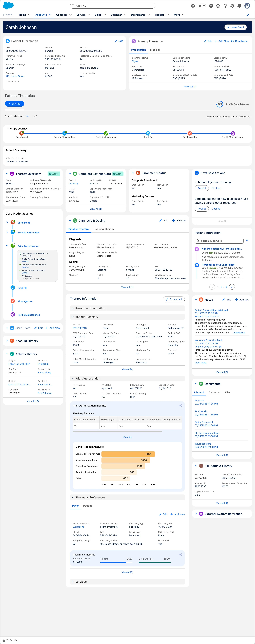Decline the educate patient savings card action

tap(216, 209)
